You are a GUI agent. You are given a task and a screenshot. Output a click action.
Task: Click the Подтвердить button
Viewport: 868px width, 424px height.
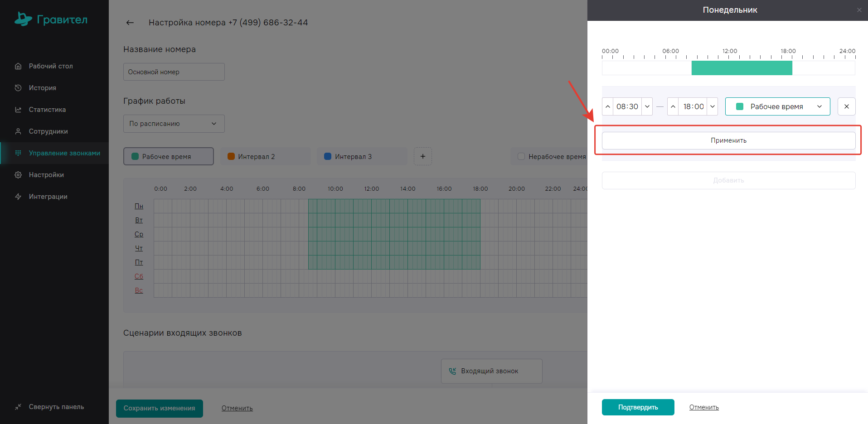(638, 407)
